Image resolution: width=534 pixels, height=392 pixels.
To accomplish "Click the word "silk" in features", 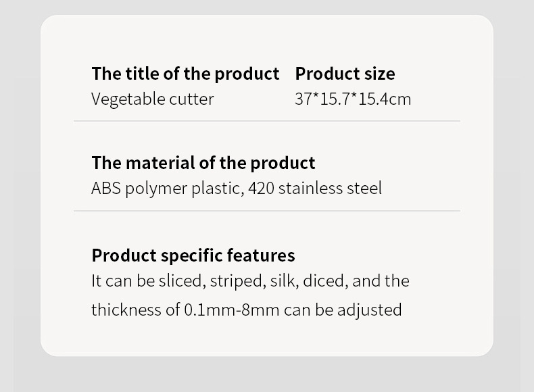I will 283,280.
